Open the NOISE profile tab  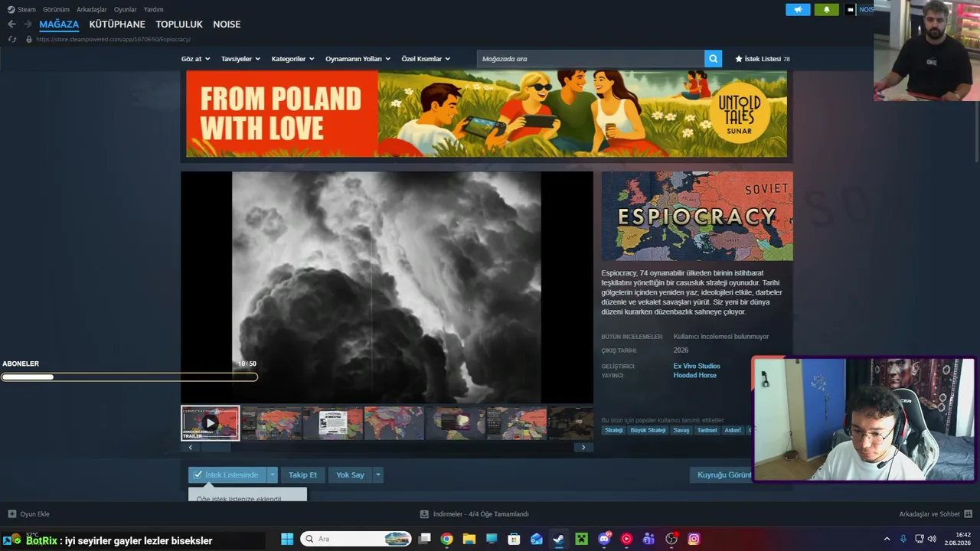click(x=227, y=24)
